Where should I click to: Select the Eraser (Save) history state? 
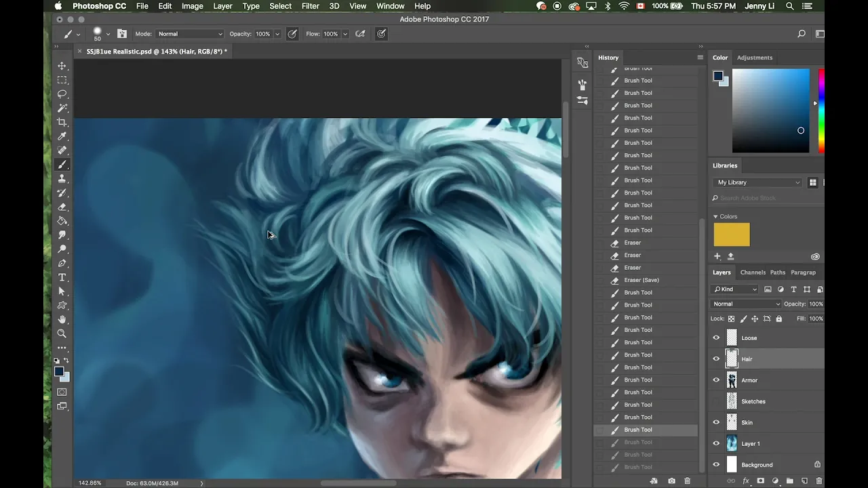(642, 280)
